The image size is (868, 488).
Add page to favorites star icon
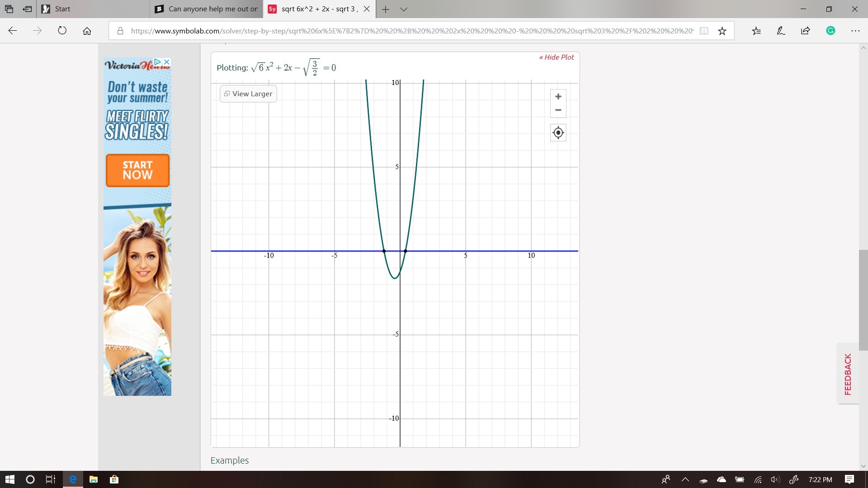point(722,31)
